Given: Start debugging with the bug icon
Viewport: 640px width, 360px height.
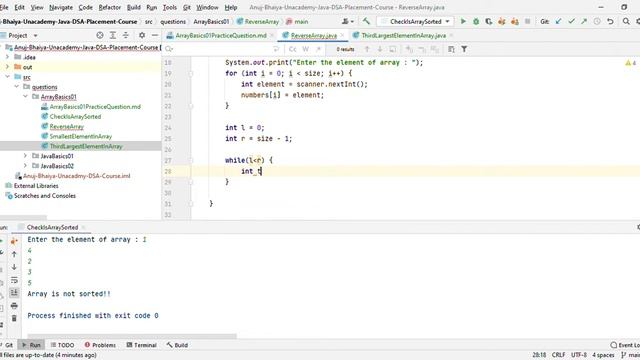Looking at the screenshot, I should pos(476,21).
